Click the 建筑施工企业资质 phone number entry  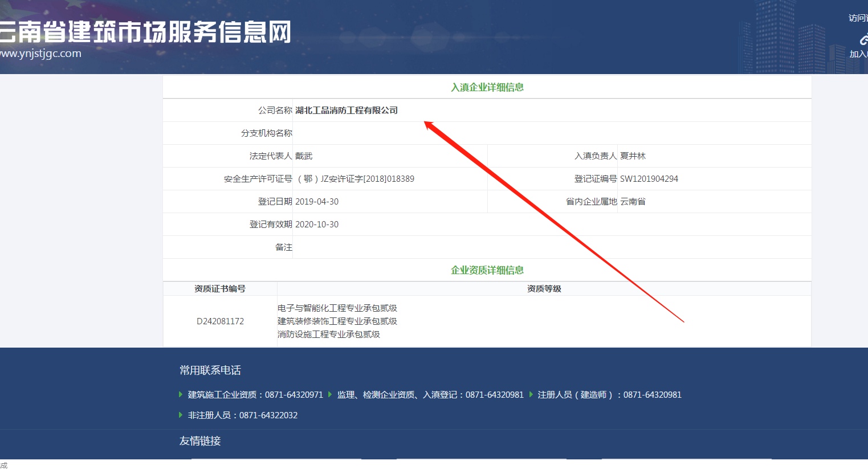(255, 395)
